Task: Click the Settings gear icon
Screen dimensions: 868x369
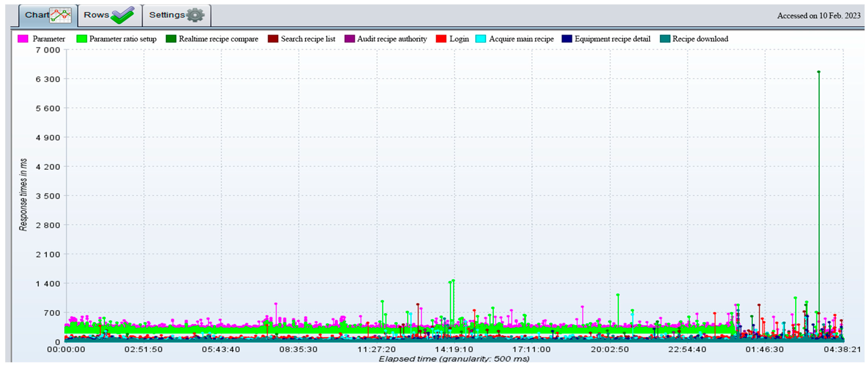Action: coord(195,15)
